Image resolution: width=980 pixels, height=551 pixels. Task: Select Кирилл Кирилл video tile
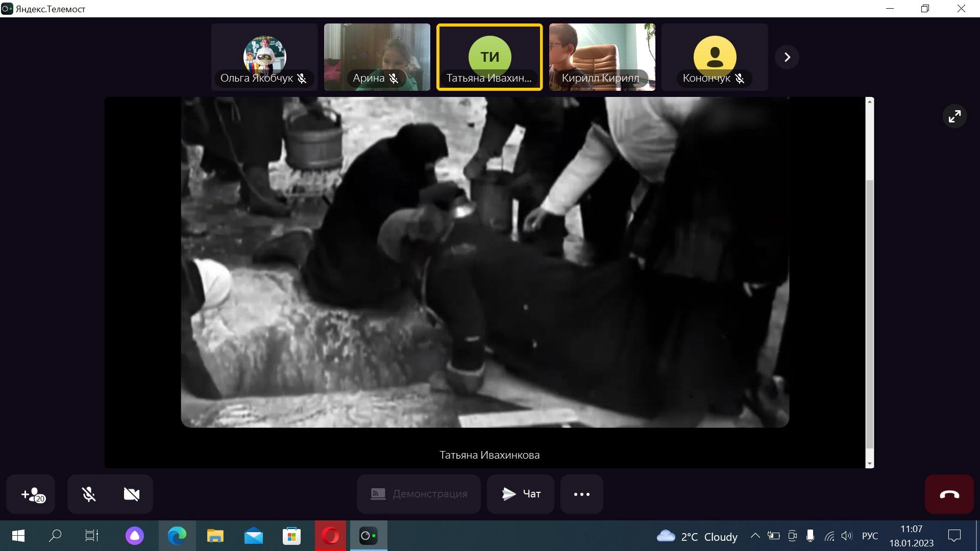coord(602,57)
